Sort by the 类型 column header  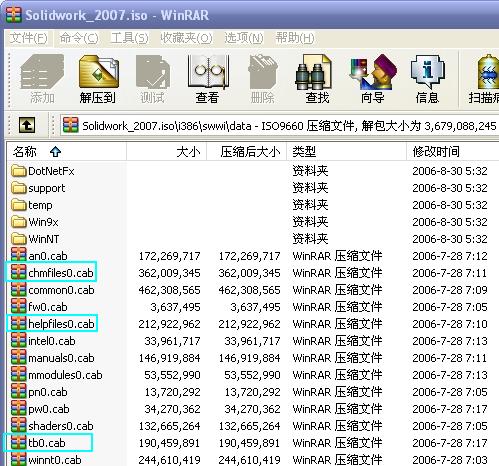click(347, 152)
